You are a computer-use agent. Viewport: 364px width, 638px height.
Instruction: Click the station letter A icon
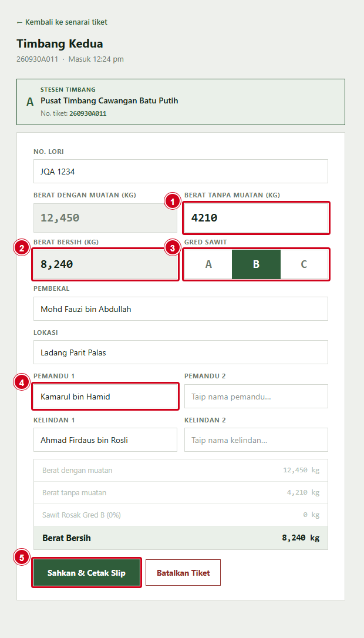(30, 102)
